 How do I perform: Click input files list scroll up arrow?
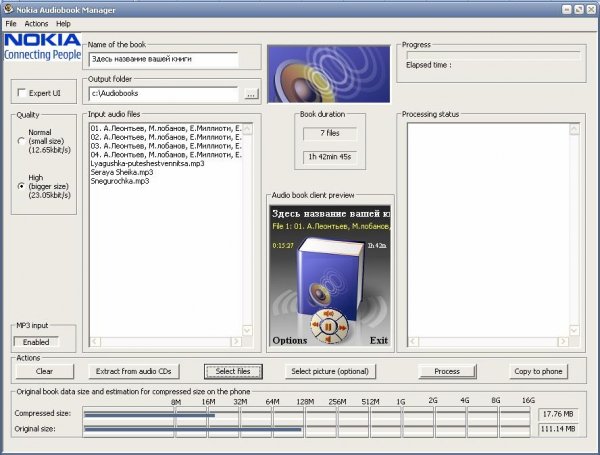[248, 129]
